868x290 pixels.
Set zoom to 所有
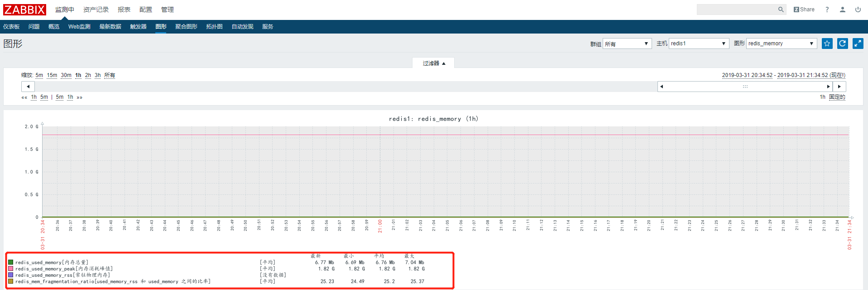tap(110, 75)
